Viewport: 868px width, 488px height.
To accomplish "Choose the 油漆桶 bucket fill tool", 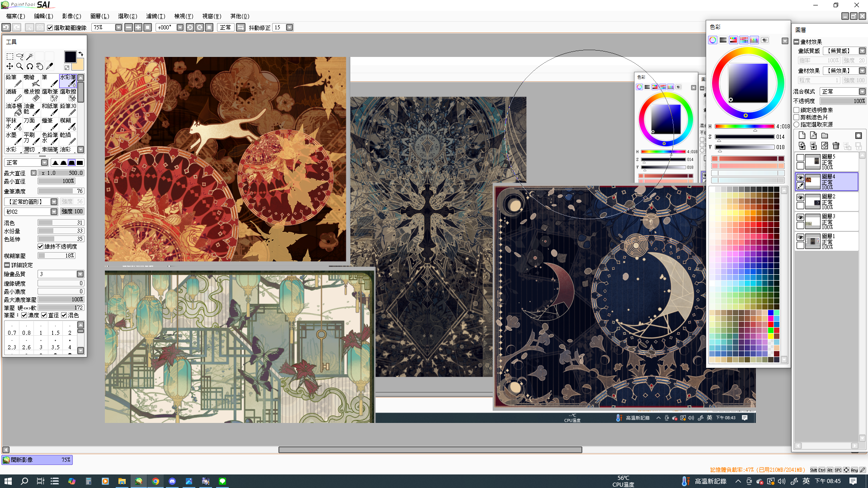I will tap(14, 109).
